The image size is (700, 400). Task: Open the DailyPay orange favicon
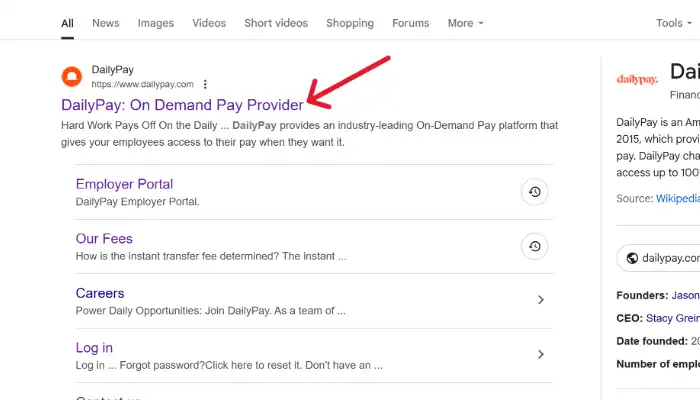pyautogui.click(x=72, y=76)
